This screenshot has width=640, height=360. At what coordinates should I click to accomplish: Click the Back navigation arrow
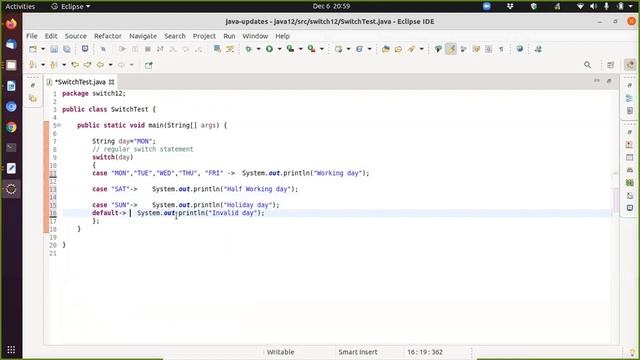(100, 65)
